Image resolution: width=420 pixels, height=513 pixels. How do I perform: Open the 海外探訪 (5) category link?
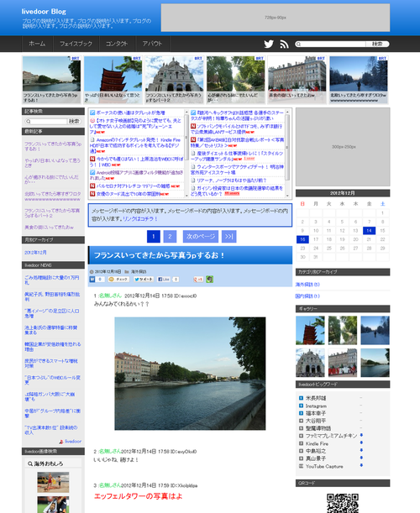[x=307, y=285]
